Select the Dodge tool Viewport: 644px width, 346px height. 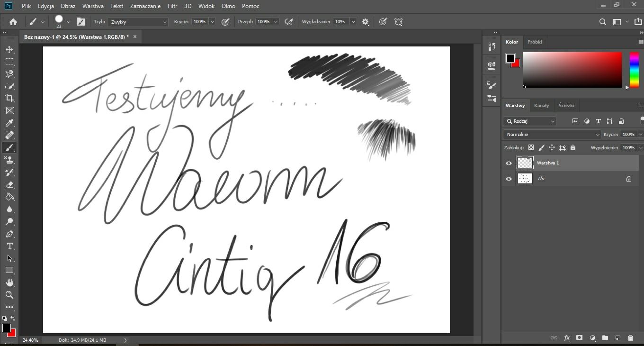click(x=9, y=221)
